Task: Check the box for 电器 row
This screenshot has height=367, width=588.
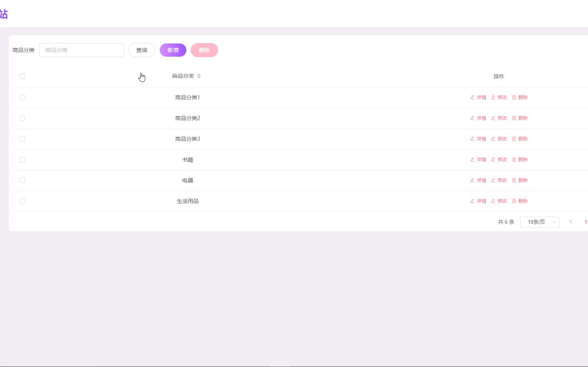Action: [x=22, y=180]
